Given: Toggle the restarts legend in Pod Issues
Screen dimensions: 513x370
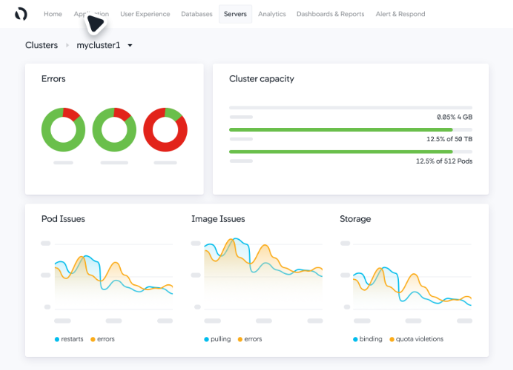Looking at the screenshot, I should click(x=69, y=339).
